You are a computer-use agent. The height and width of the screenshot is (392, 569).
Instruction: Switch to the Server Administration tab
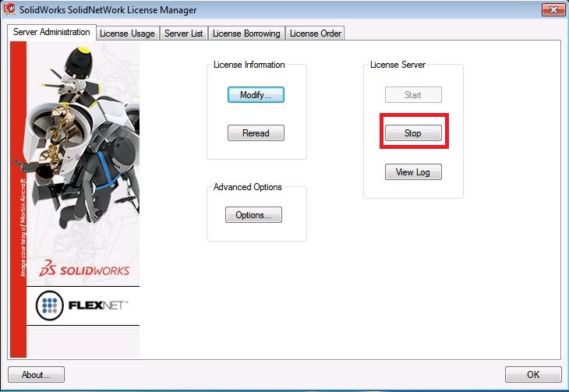51,32
